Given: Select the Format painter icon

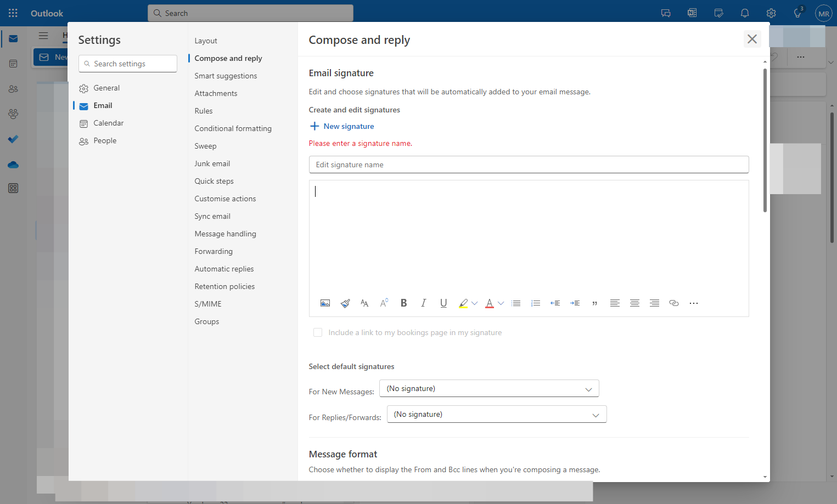Looking at the screenshot, I should pos(345,303).
